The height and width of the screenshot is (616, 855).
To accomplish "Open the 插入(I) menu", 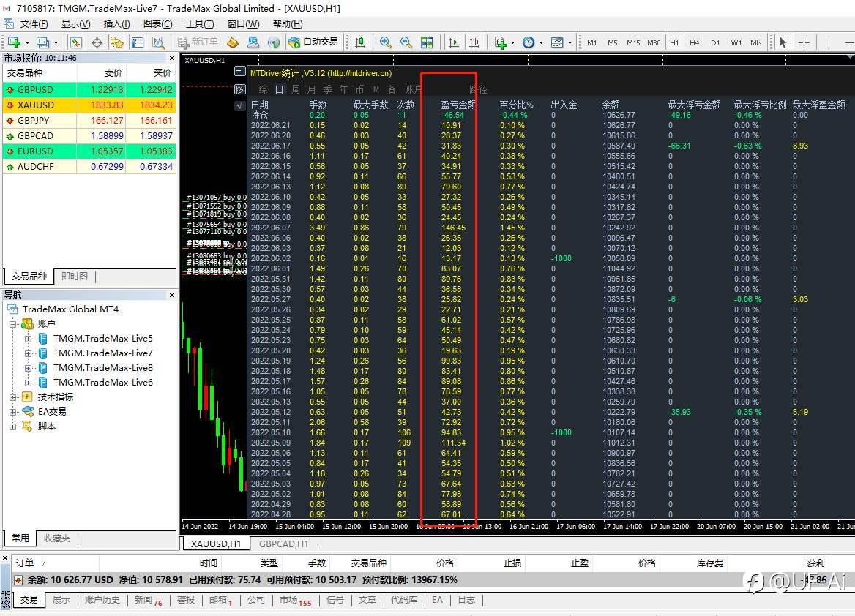I will pos(116,24).
